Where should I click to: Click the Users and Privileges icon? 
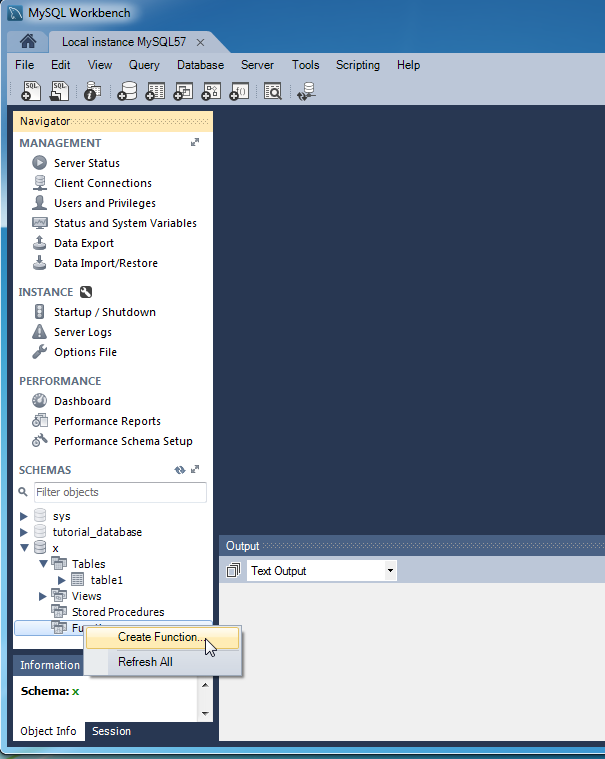click(40, 203)
